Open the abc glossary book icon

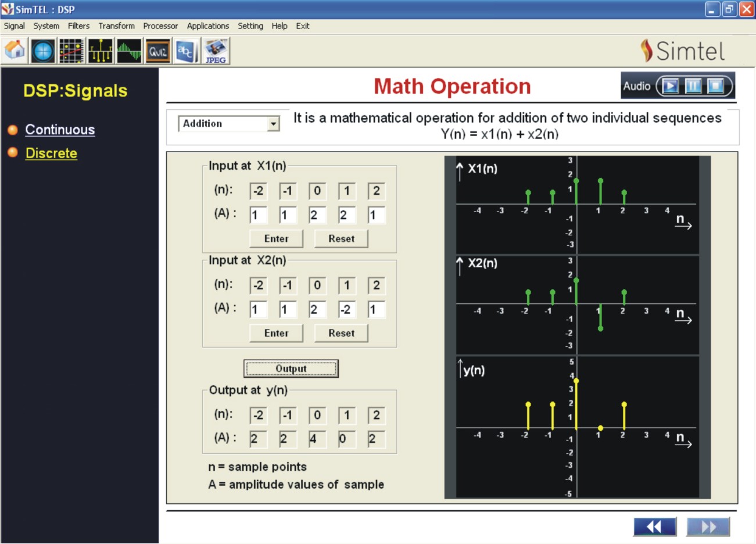tap(186, 51)
